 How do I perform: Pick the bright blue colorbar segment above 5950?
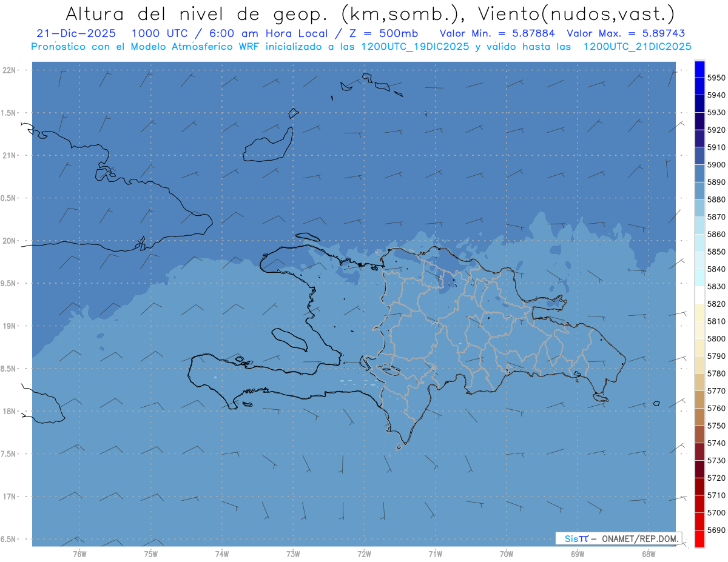click(x=699, y=69)
